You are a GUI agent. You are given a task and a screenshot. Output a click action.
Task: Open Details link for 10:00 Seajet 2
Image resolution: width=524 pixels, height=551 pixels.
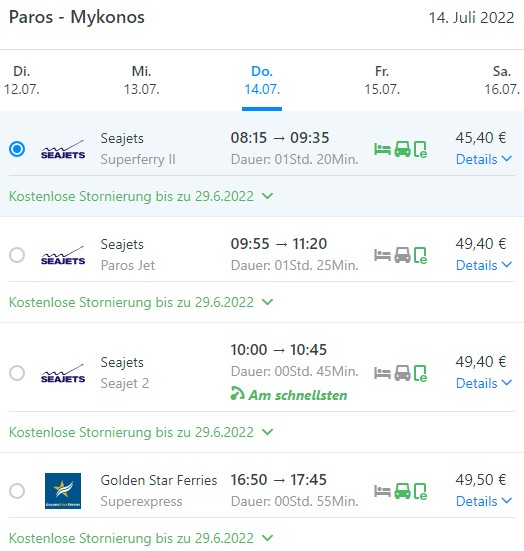[x=484, y=383]
